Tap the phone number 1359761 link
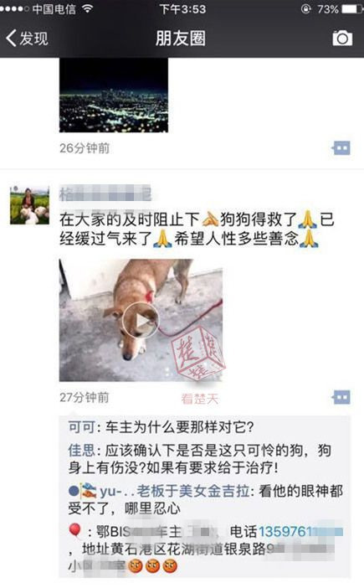Viewport: 364px width, 588px height. coord(300,531)
